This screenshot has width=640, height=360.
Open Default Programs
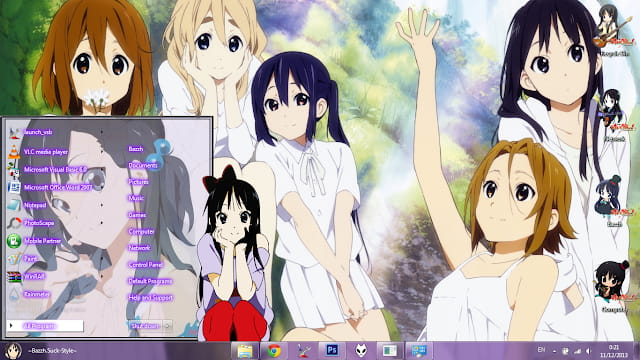tap(150, 281)
